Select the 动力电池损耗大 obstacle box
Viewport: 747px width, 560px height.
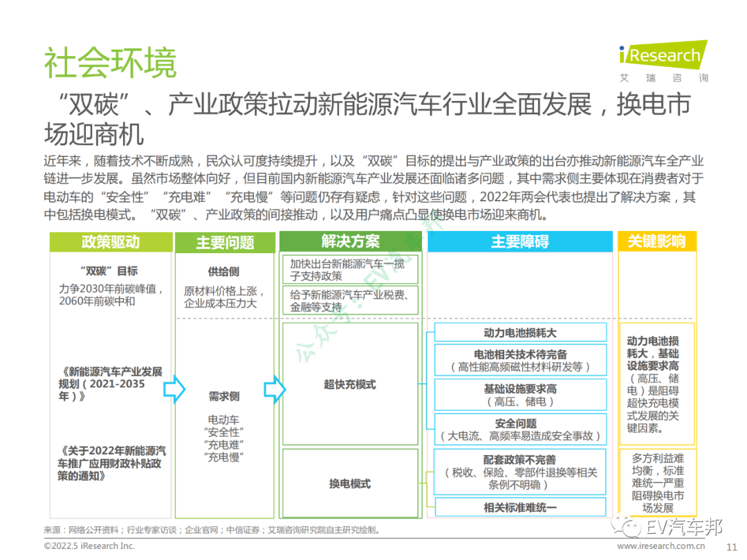[519, 332]
